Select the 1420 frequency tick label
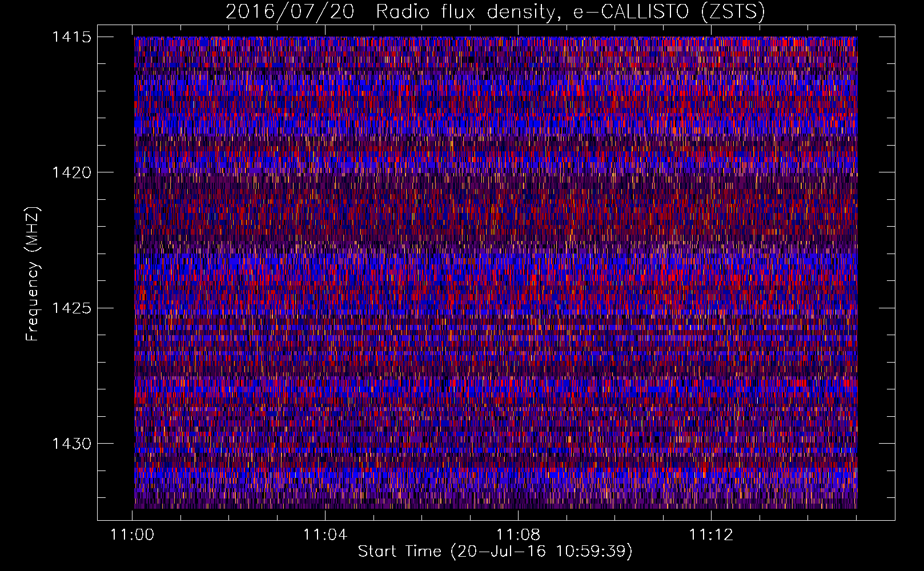 pyautogui.click(x=71, y=172)
